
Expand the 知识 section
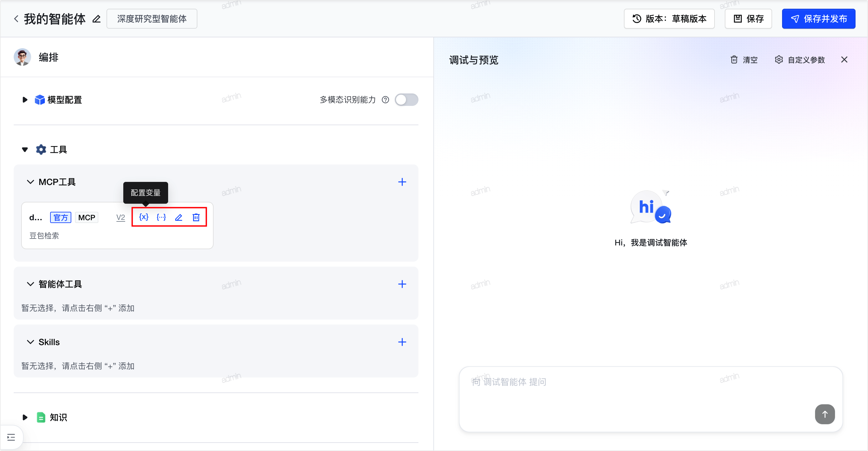[25, 418]
